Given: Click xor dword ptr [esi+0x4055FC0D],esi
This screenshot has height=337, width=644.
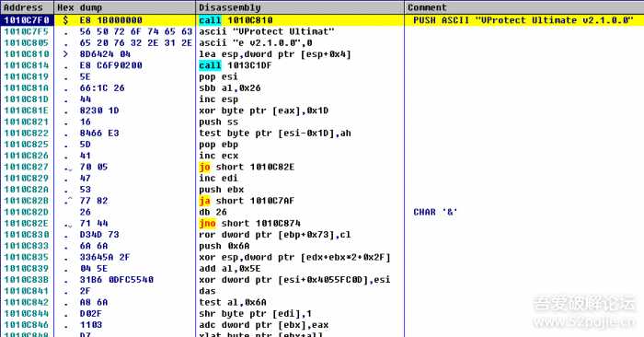Looking at the screenshot, I should tap(294, 280).
